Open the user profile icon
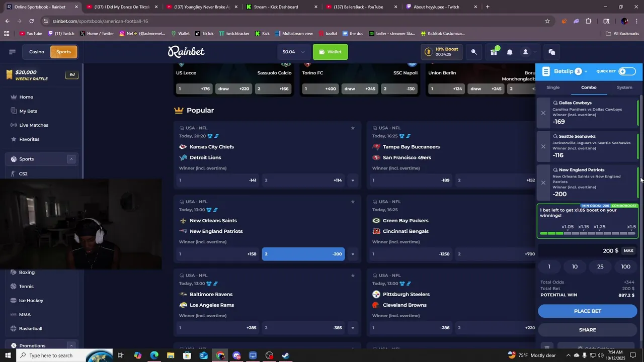 (x=525, y=52)
